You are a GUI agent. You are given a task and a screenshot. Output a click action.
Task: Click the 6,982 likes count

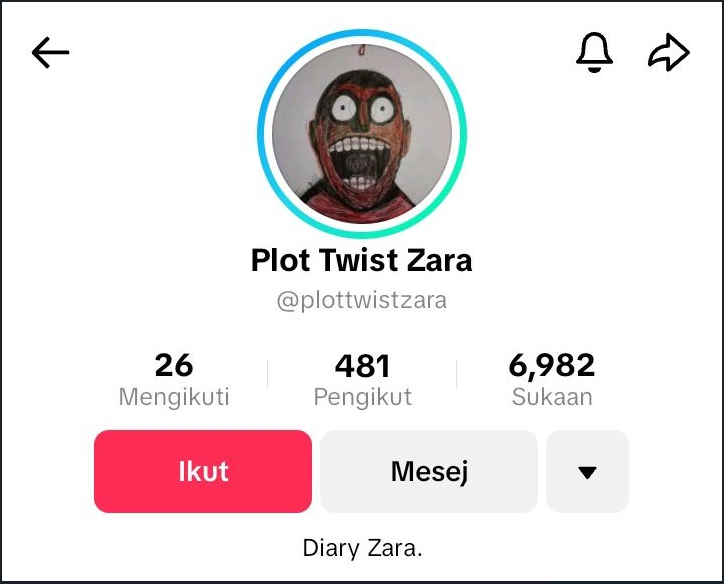pos(552,366)
